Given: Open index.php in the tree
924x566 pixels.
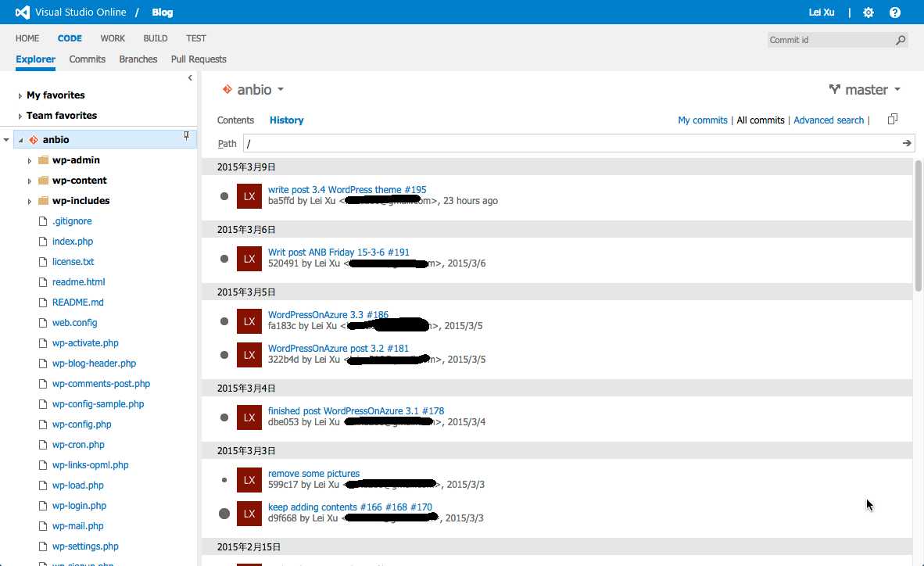Looking at the screenshot, I should 73,241.
